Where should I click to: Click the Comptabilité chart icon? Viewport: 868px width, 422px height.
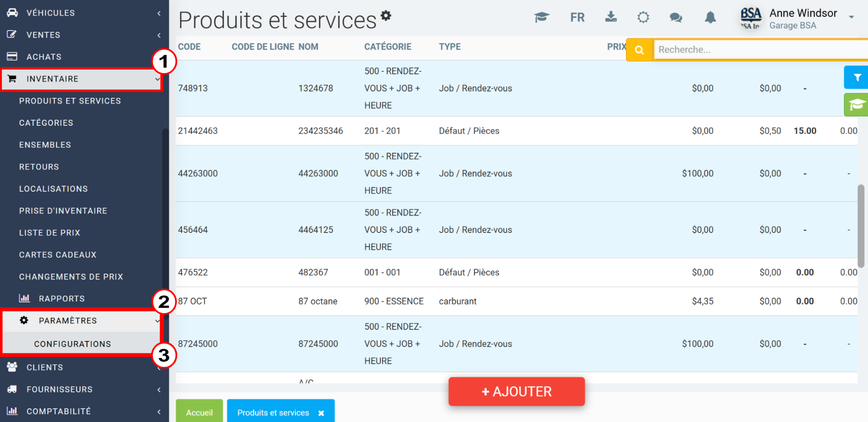click(x=12, y=411)
